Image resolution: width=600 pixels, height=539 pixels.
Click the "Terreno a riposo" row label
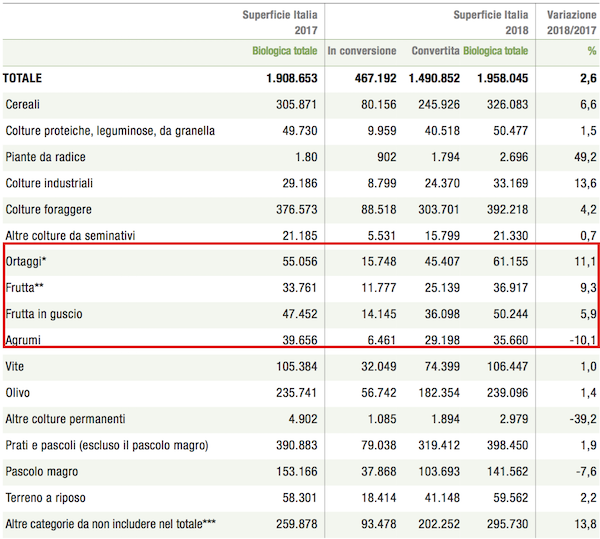pyautogui.click(x=47, y=495)
